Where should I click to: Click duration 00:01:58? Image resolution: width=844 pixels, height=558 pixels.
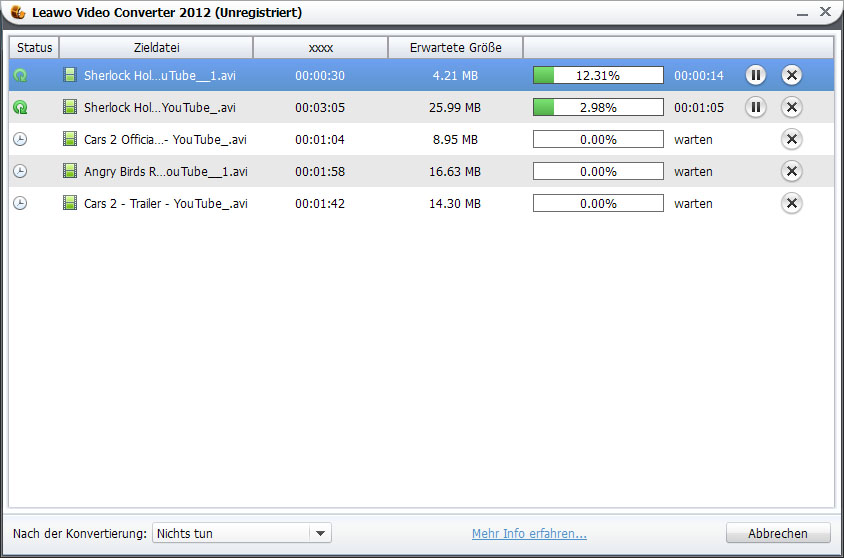(x=320, y=172)
